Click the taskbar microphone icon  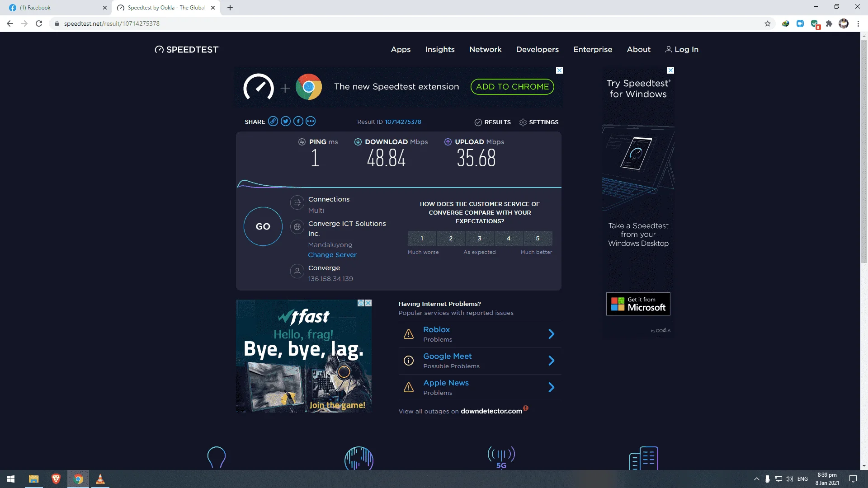[x=767, y=479]
